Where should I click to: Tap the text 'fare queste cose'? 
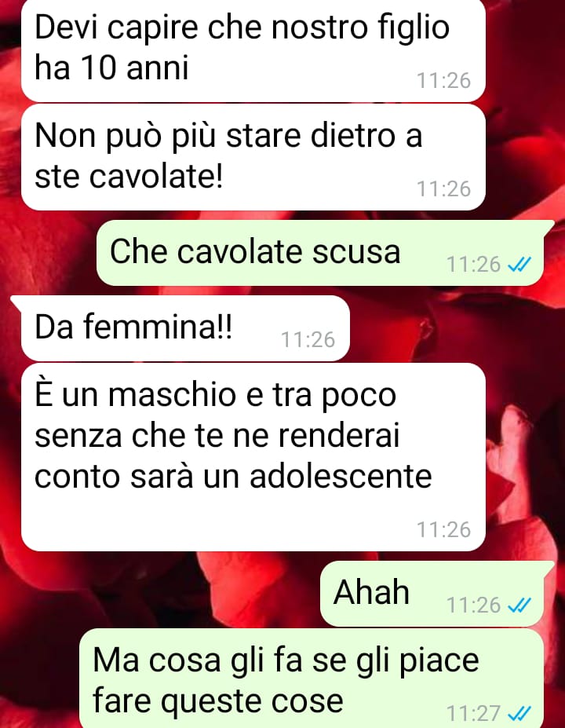218,701
